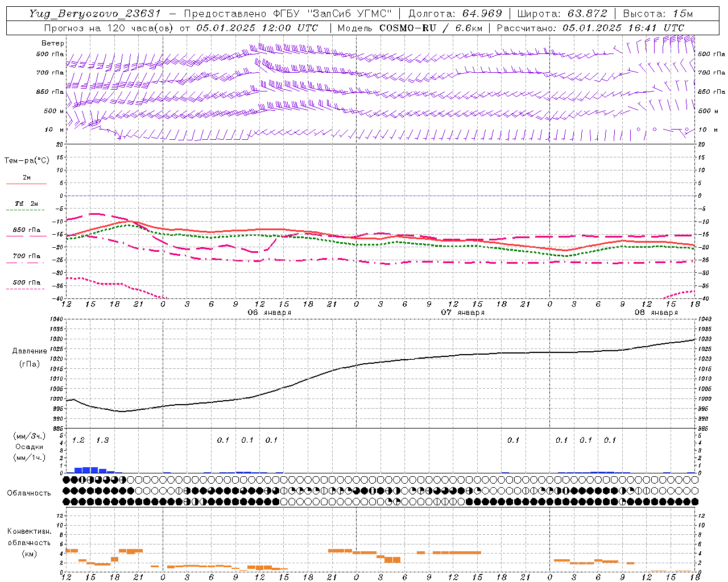Click the (мм/3ч.) units label
Viewport: 728px width, 582px height.
[29, 436]
